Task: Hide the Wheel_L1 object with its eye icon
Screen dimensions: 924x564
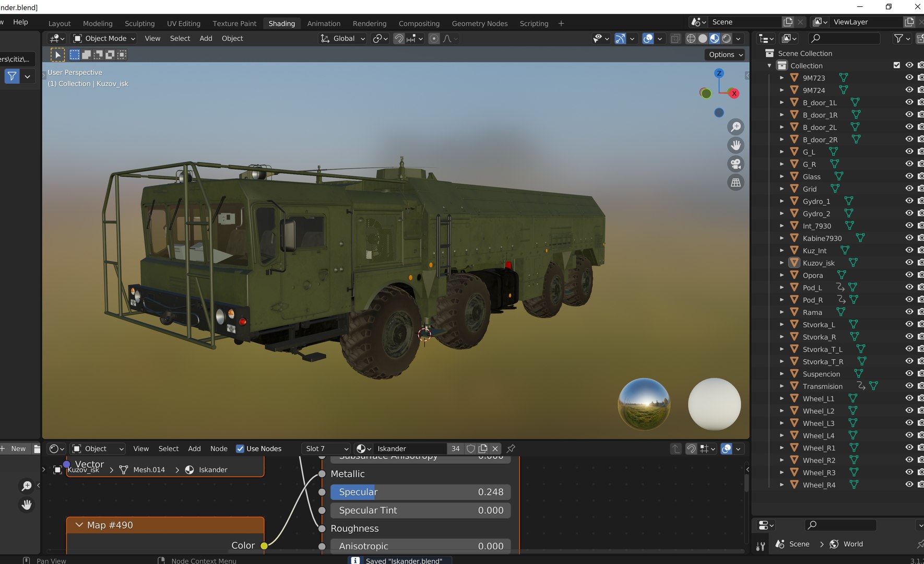Action: [909, 398]
